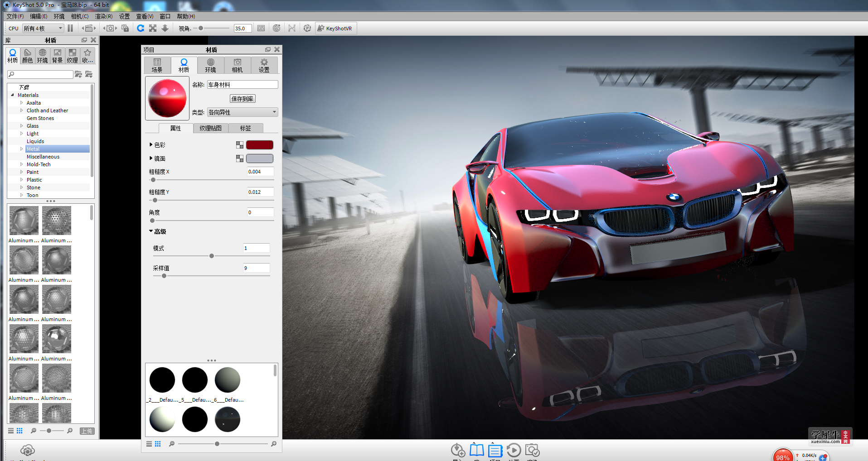This screenshot has height=461, width=868.
Task: Click the field of view slider handle
Action: [x=201, y=28]
